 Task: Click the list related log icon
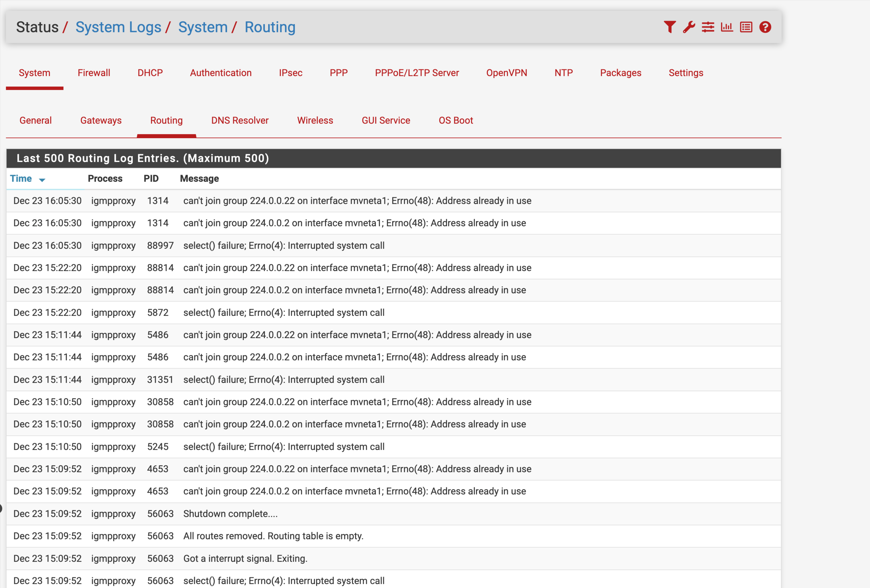click(746, 27)
